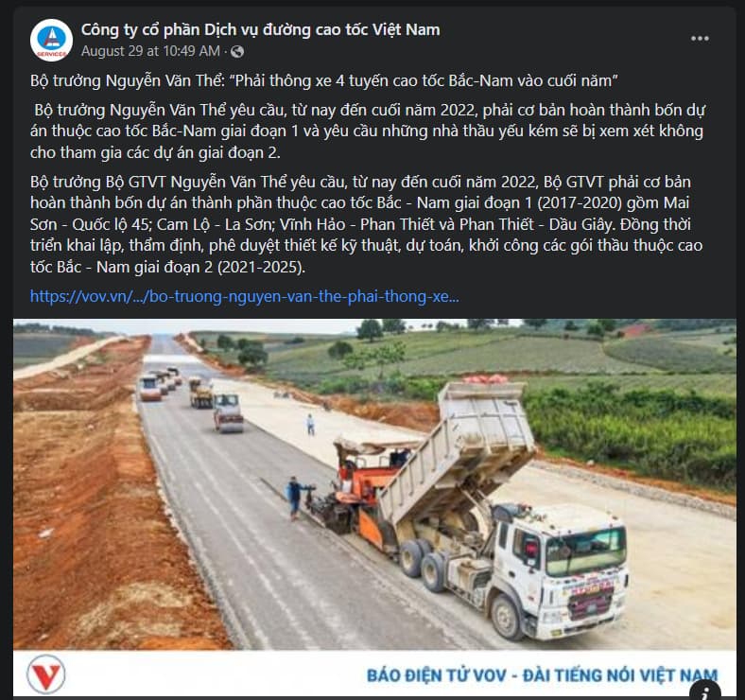
Task: Open the highway construction photo
Action: click(374, 484)
